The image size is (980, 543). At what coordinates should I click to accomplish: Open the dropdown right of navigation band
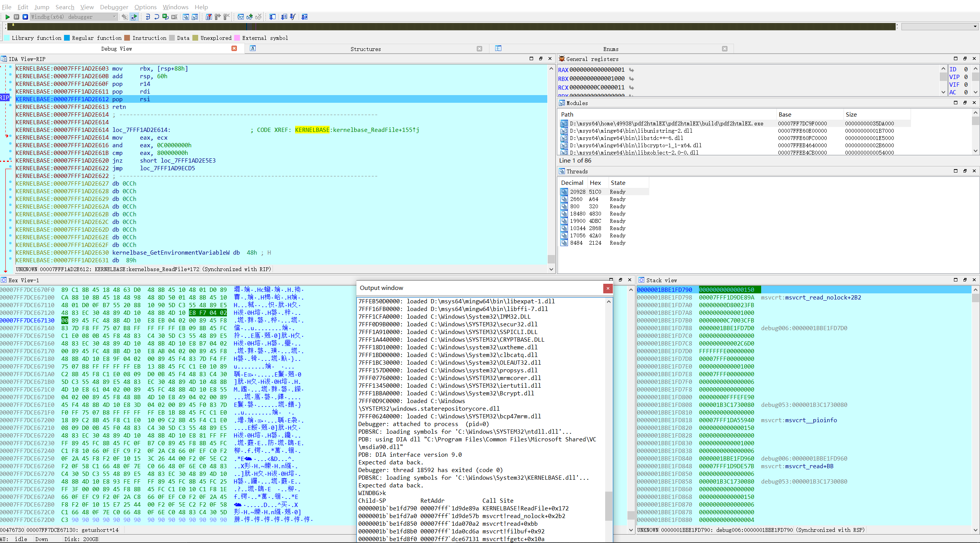[x=975, y=27]
